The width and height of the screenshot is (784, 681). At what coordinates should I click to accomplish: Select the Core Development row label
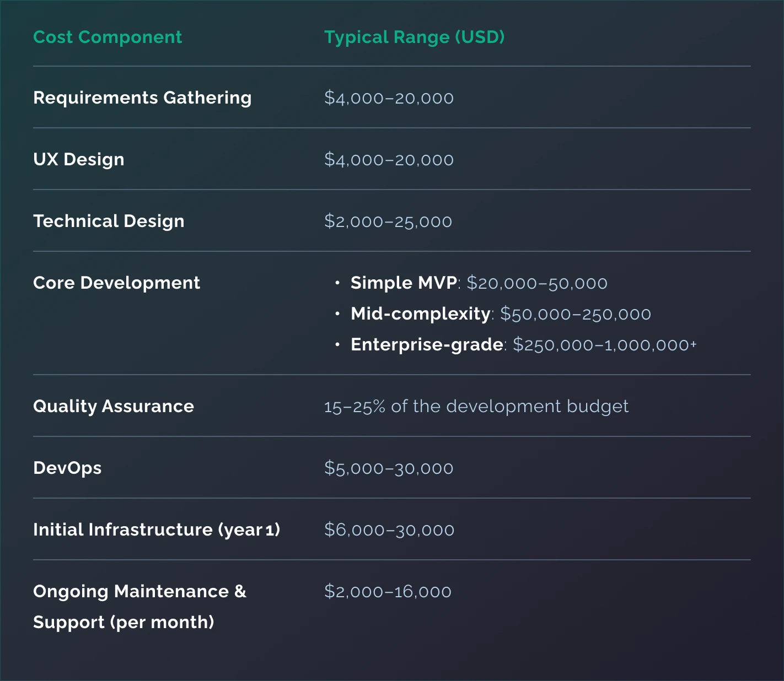click(116, 283)
